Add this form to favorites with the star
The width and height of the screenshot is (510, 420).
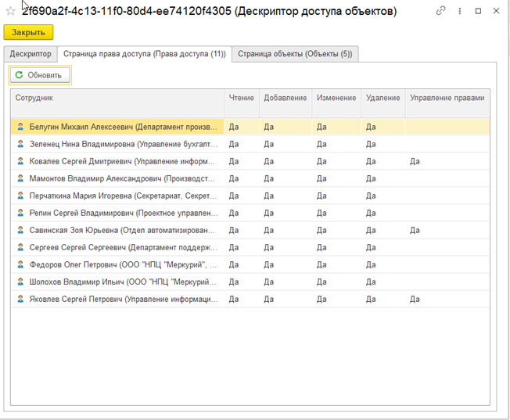click(10, 12)
